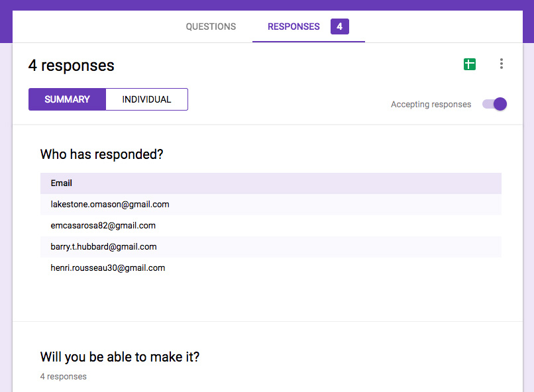Click the response count badge showing 4

point(339,26)
